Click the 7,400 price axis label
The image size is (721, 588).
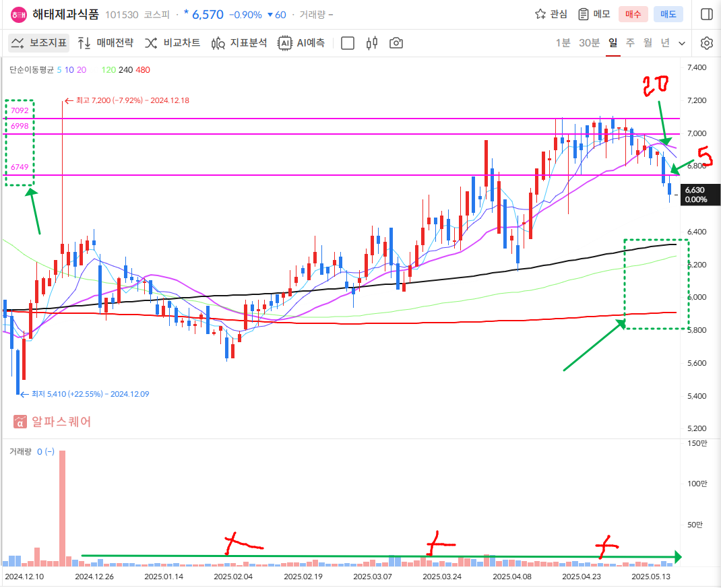697,67
